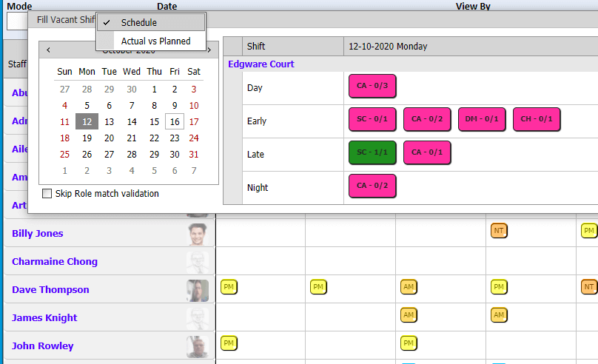Go to next month in calendar

(209, 50)
